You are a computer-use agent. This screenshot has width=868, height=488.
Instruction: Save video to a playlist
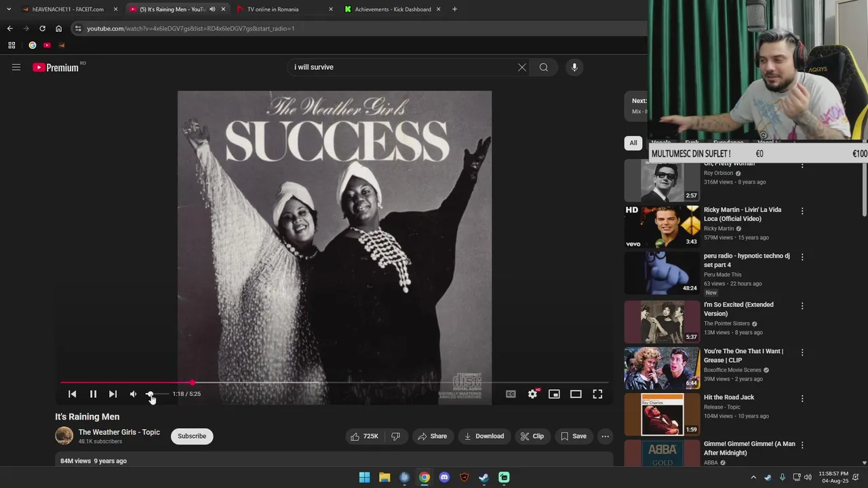click(x=574, y=436)
